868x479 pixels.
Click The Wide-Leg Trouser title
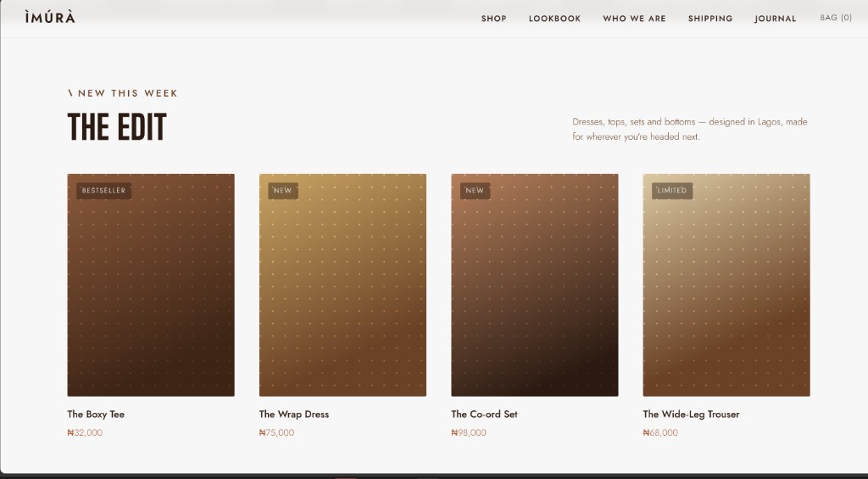691,415
